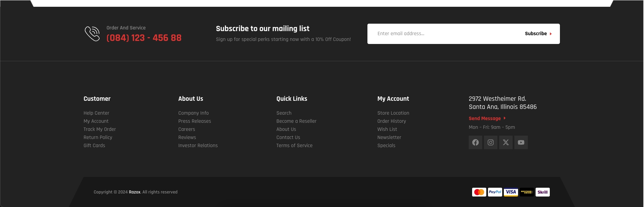
Task: Click the VISA payment badge
Action: pyautogui.click(x=511, y=192)
